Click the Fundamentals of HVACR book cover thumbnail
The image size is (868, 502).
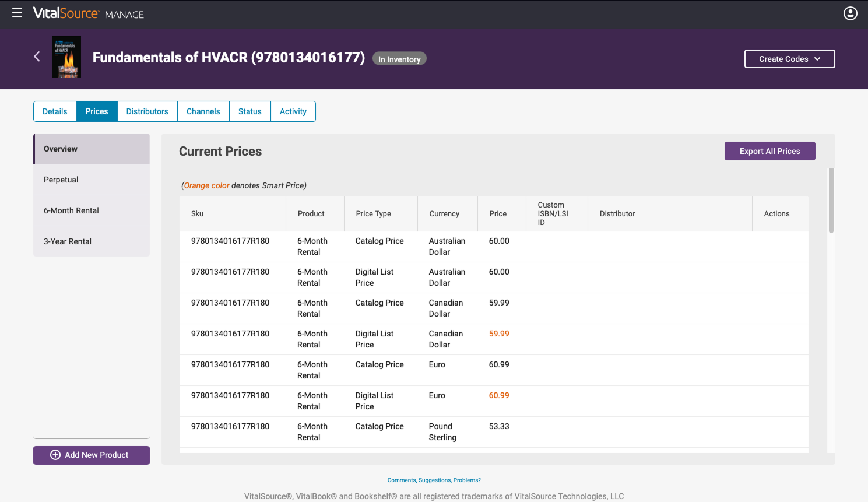coord(66,57)
